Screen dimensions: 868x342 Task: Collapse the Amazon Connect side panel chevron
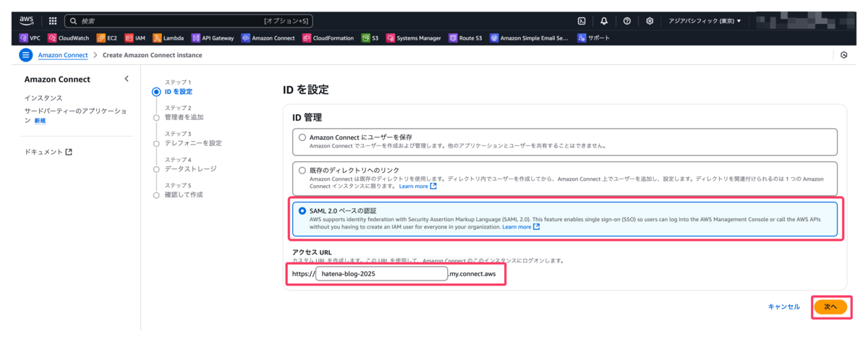127,79
